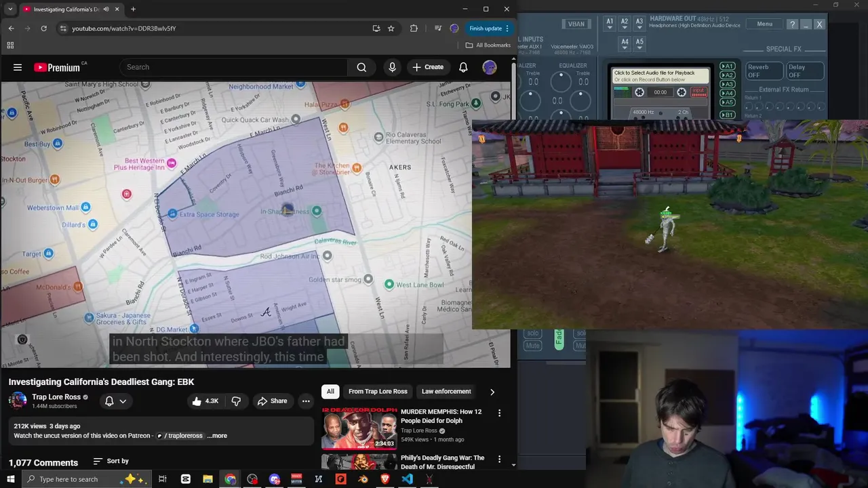Mute tab via speaker icon on tab
The width and height of the screenshot is (868, 488).
click(106, 9)
